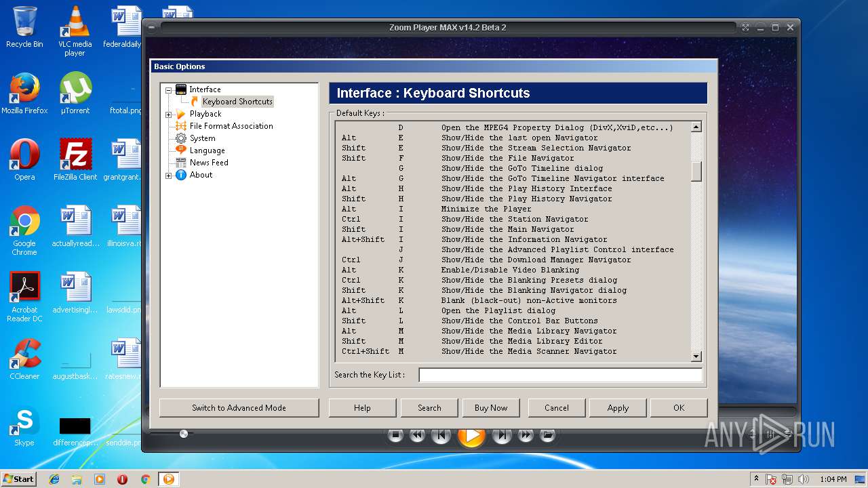Screen dimensions: 868x488
Task: Click the System gear icon
Action: 180,138
